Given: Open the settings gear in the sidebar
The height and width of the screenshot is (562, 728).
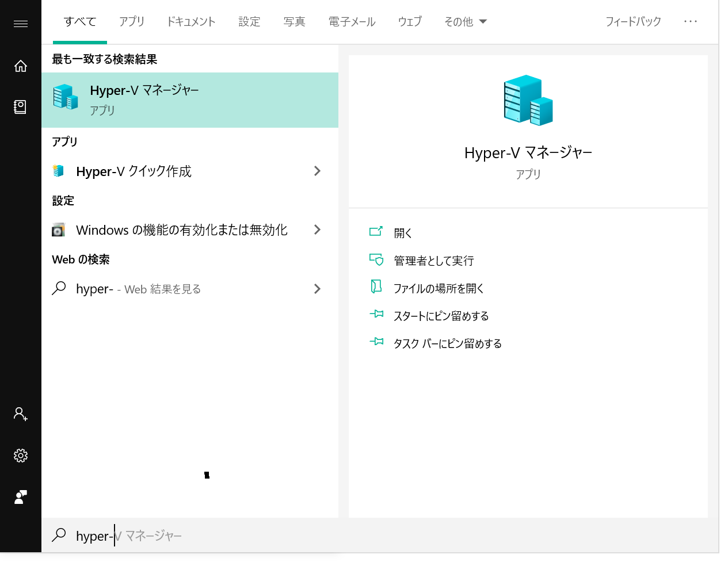Looking at the screenshot, I should point(21,456).
